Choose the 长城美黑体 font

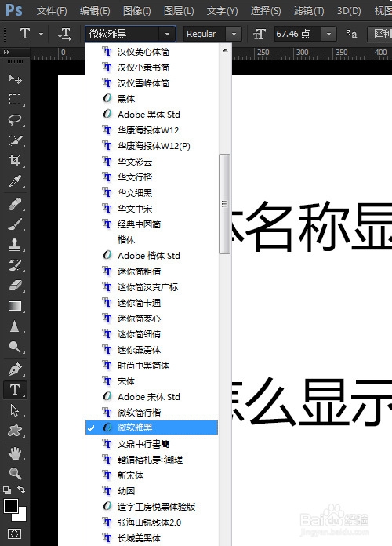[x=152, y=538]
